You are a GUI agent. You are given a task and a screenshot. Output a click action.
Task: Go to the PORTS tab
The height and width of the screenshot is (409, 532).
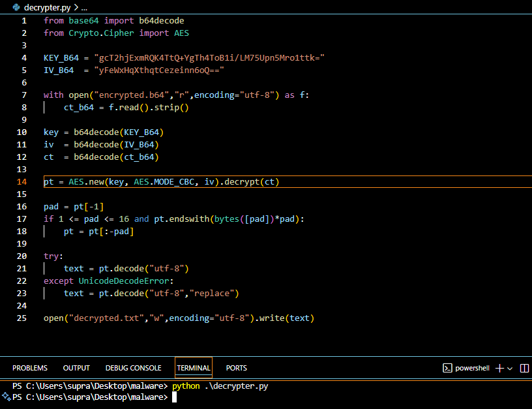pos(236,368)
